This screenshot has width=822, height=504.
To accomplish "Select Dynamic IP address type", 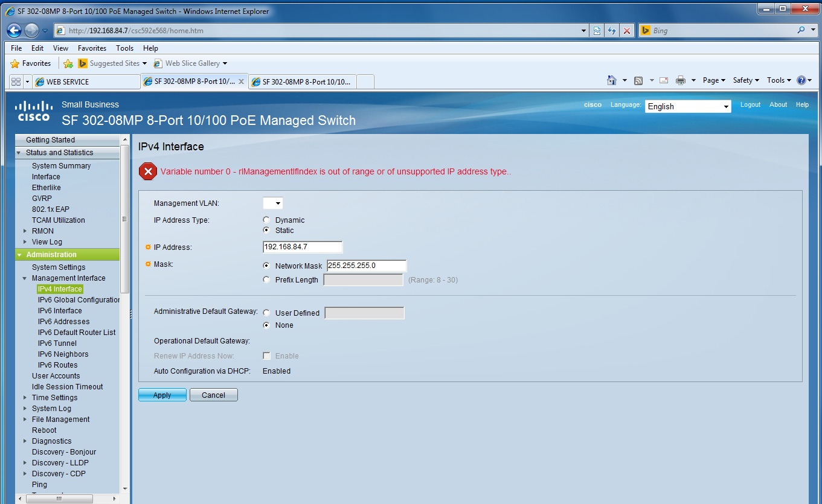I will [266, 220].
